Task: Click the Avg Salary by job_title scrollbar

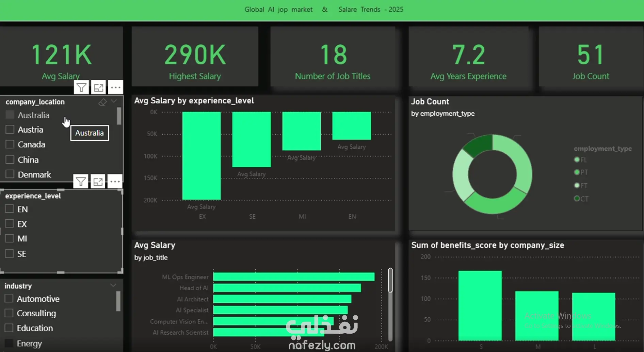Action: 390,280
